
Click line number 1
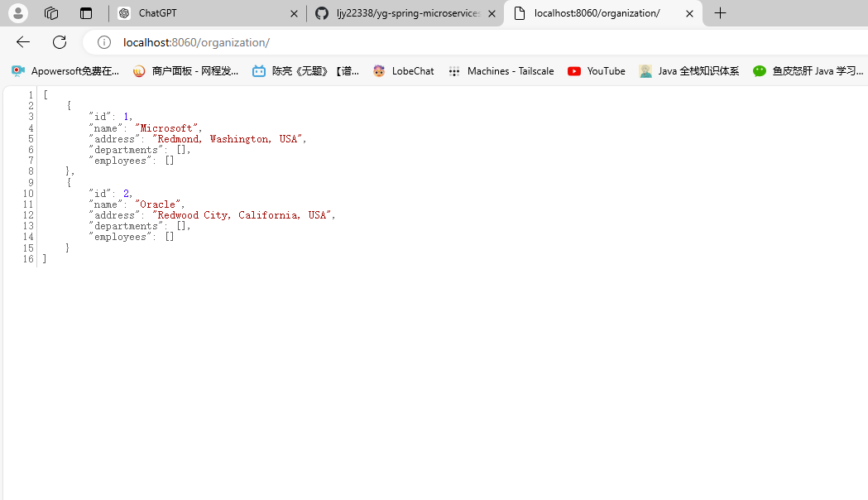tap(31, 95)
